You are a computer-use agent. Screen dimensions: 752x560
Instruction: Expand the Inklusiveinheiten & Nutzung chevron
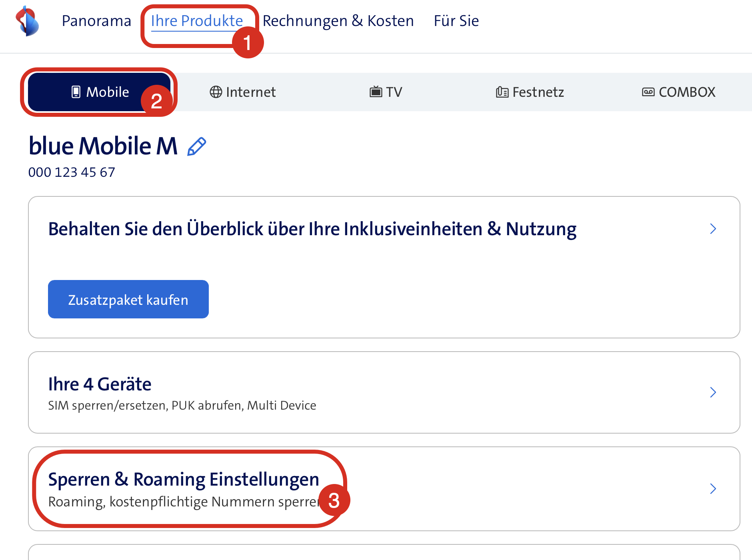(713, 229)
